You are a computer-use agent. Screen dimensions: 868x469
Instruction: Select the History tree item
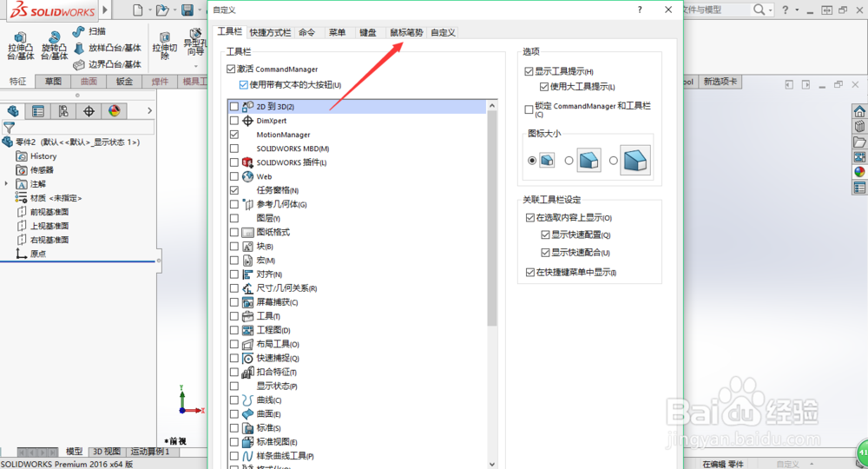coord(36,156)
